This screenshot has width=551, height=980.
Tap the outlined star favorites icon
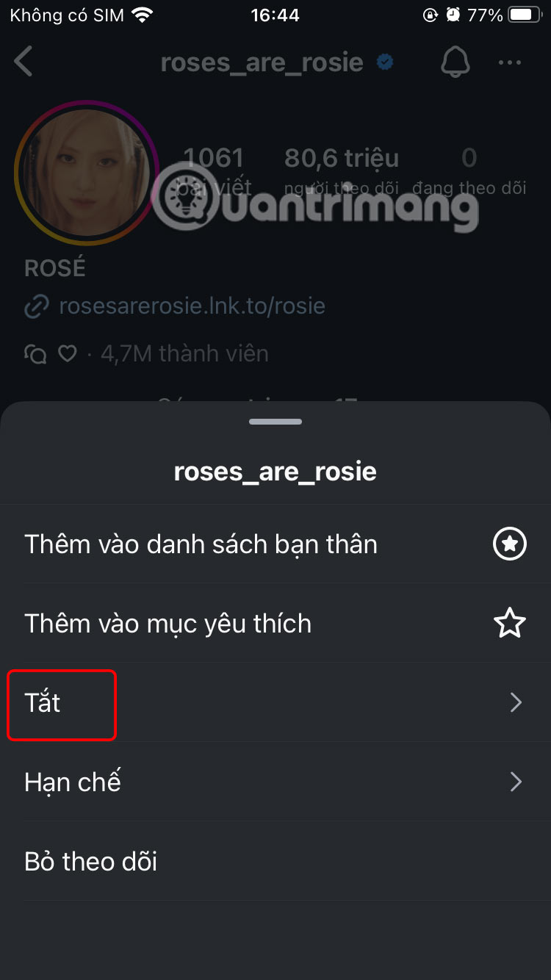click(510, 624)
